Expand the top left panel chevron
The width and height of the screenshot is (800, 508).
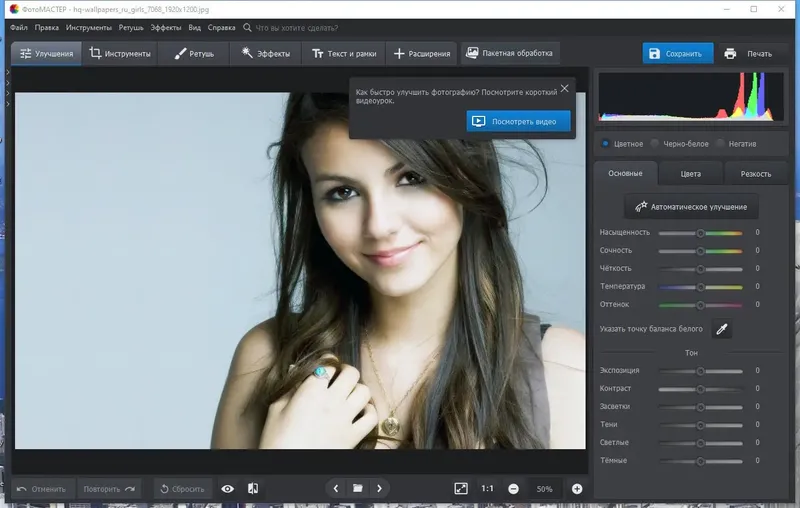(8, 72)
